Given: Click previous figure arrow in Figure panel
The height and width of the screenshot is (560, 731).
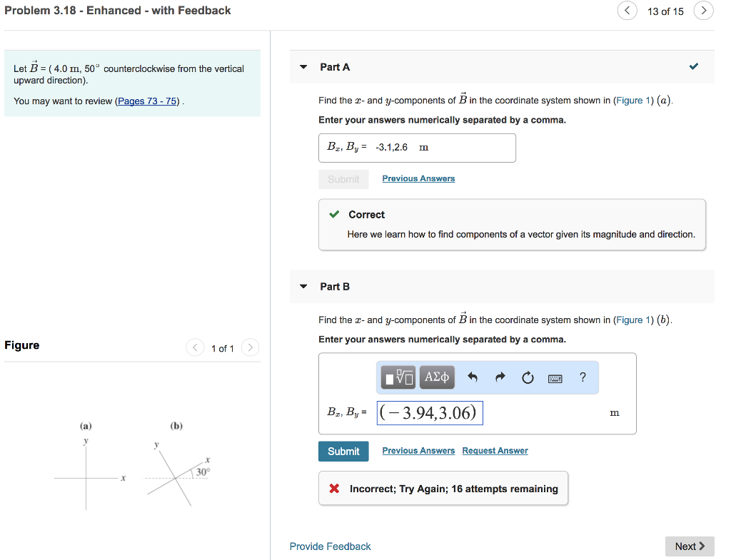Looking at the screenshot, I should [195, 348].
